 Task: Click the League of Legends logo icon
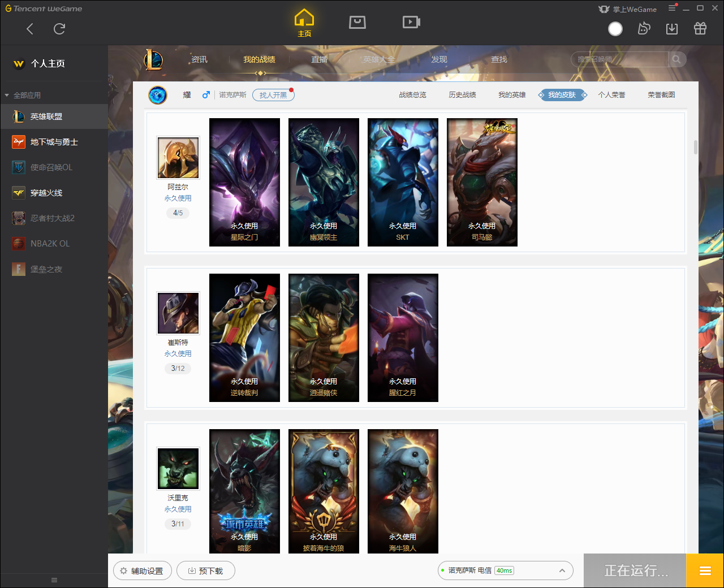pos(153,59)
